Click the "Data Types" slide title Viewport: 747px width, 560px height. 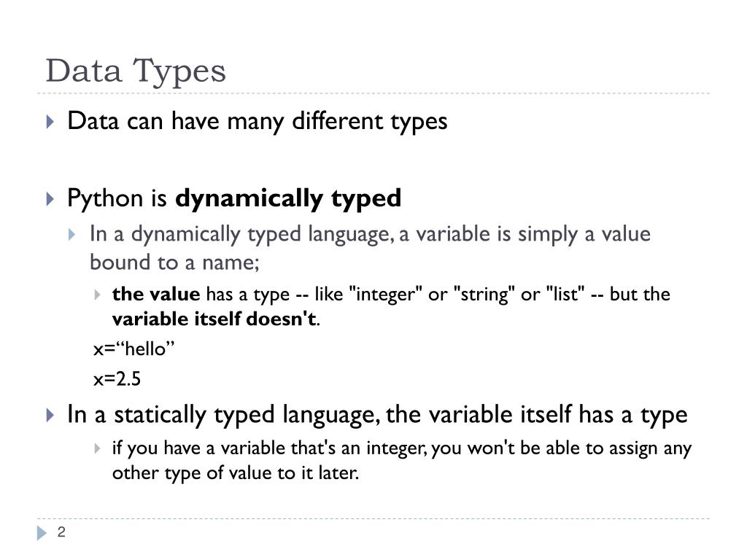135,71
